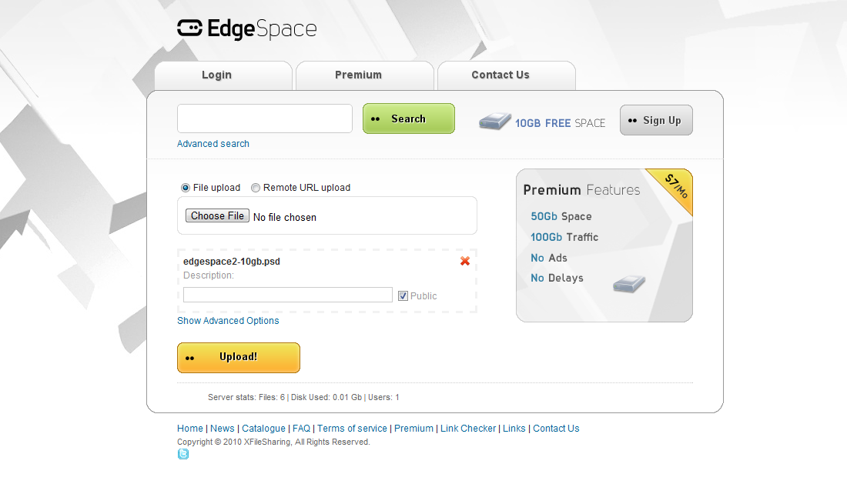Click the EdgeSpace logo

pyautogui.click(x=247, y=29)
